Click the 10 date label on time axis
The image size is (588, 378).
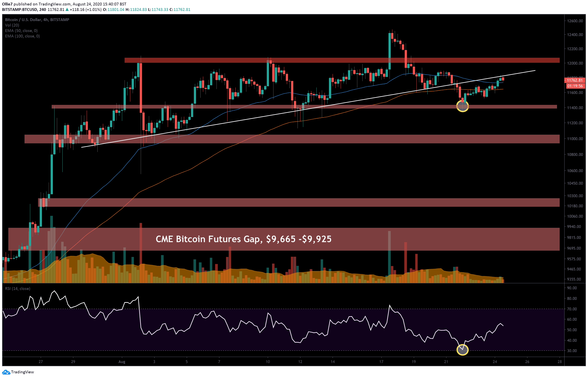click(268, 362)
